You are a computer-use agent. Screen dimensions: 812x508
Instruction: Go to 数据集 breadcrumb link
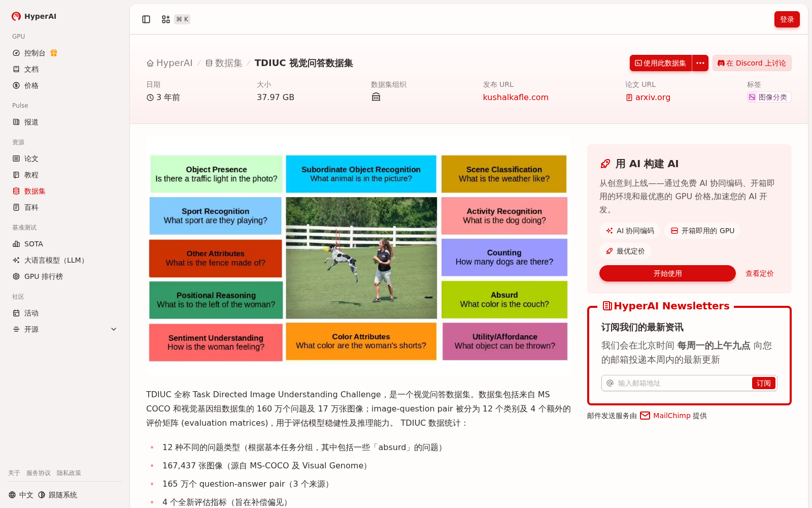coord(224,63)
